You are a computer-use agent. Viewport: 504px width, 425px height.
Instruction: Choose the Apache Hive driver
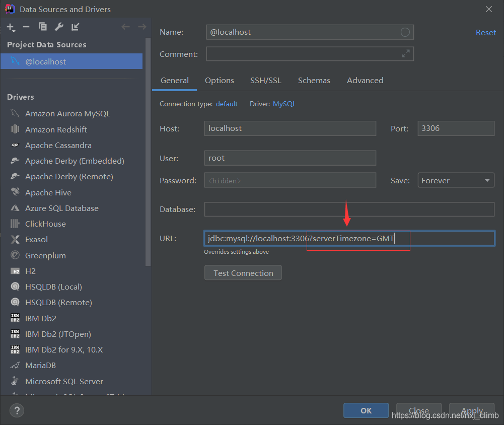pyautogui.click(x=48, y=192)
